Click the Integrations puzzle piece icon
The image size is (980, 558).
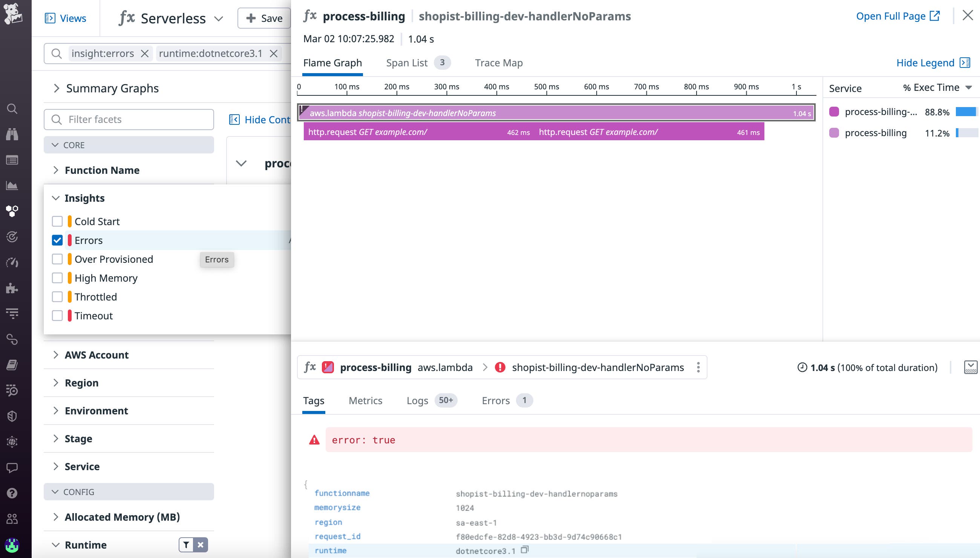(12, 288)
